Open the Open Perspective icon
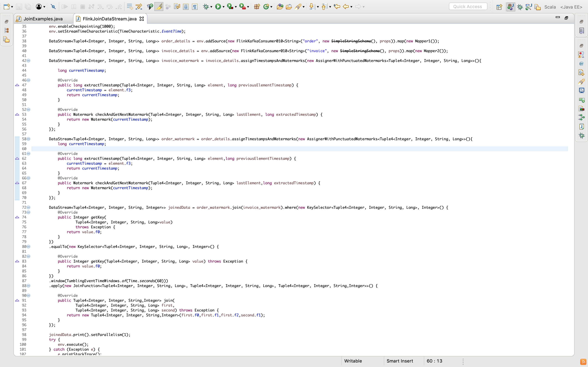The image size is (588, 367). 499,7
